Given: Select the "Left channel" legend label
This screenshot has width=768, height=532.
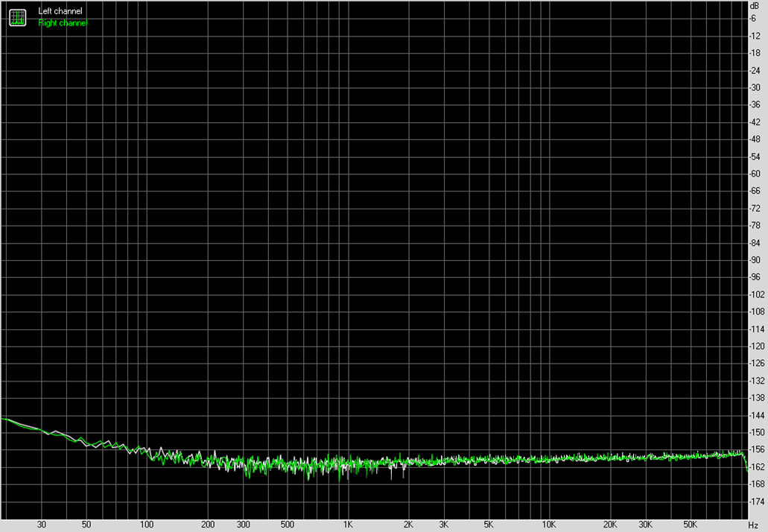Looking at the screenshot, I should 60,11.
